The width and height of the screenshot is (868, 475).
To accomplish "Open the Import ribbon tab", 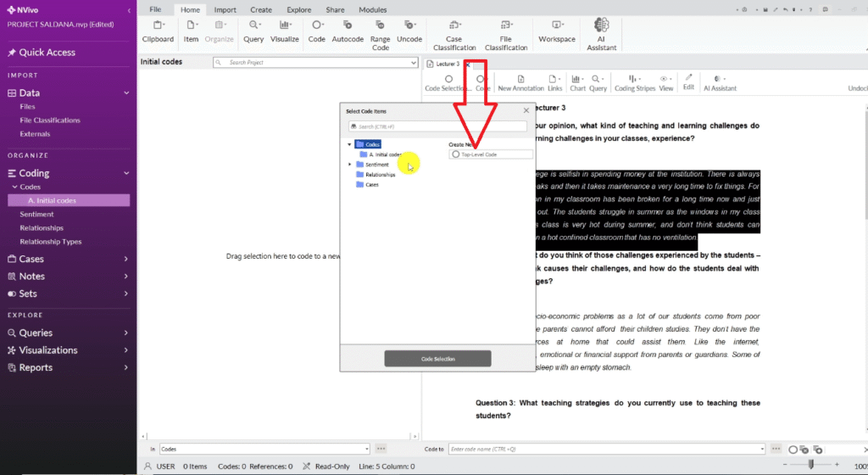I will (x=225, y=9).
